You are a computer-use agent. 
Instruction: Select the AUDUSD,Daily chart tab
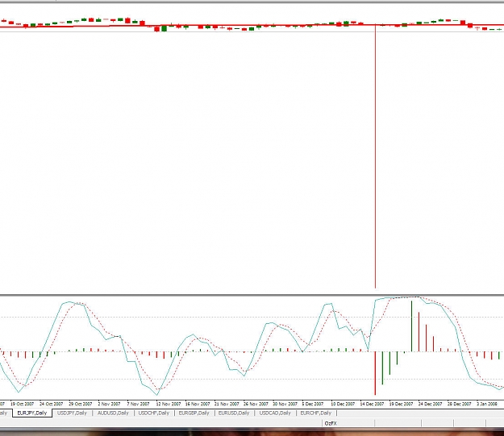[113, 413]
